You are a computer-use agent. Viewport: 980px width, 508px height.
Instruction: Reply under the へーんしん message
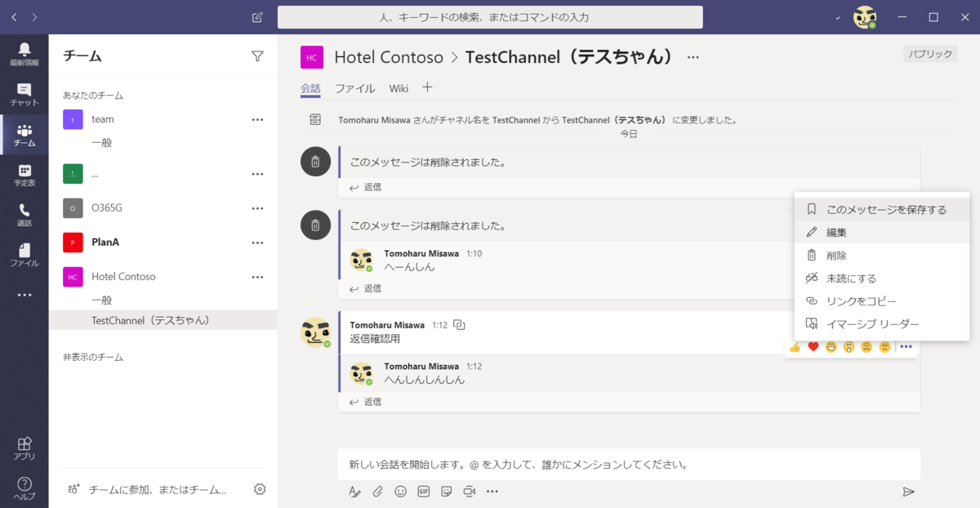pos(365,288)
